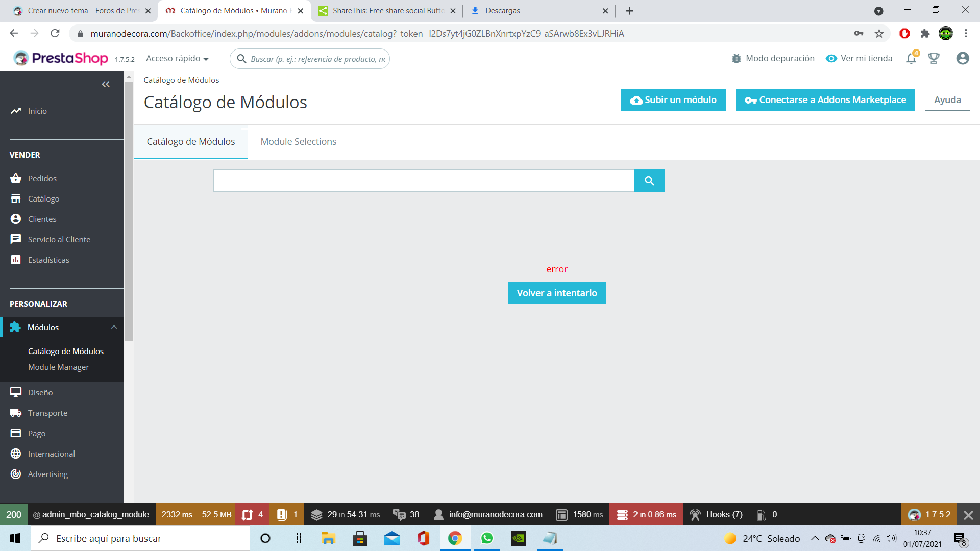The width and height of the screenshot is (980, 551).
Task: Open the employee profile avatar icon
Action: point(962,59)
